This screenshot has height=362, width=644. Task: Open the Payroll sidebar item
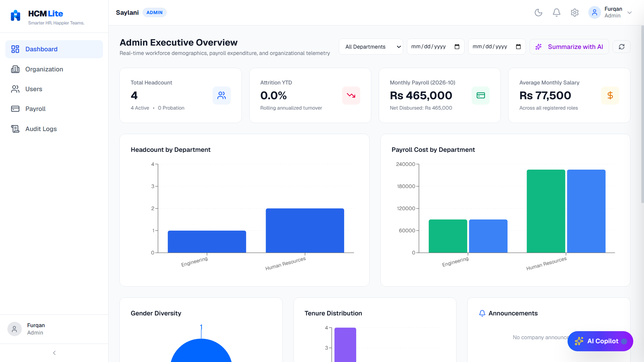54,109
